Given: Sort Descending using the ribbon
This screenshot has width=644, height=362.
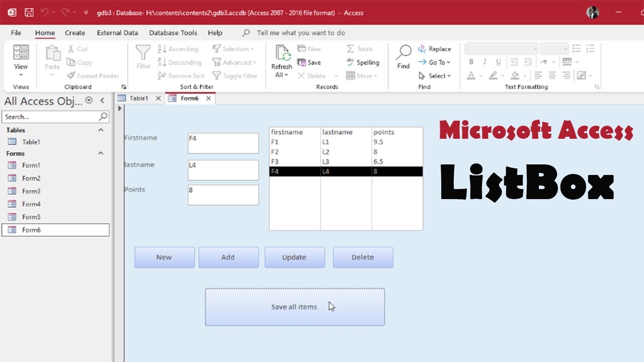Looking at the screenshot, I should (180, 62).
